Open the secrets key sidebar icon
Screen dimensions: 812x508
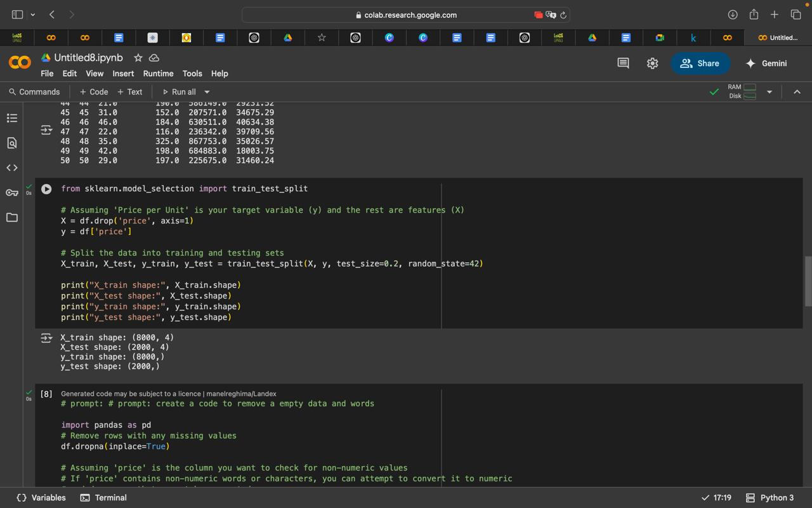pyautogui.click(x=11, y=192)
